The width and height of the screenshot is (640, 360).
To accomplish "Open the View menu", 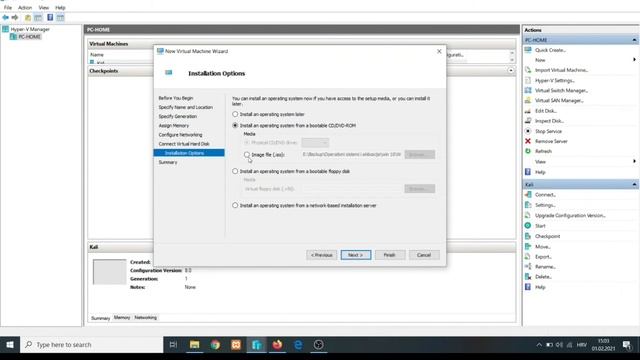I will point(43,7).
